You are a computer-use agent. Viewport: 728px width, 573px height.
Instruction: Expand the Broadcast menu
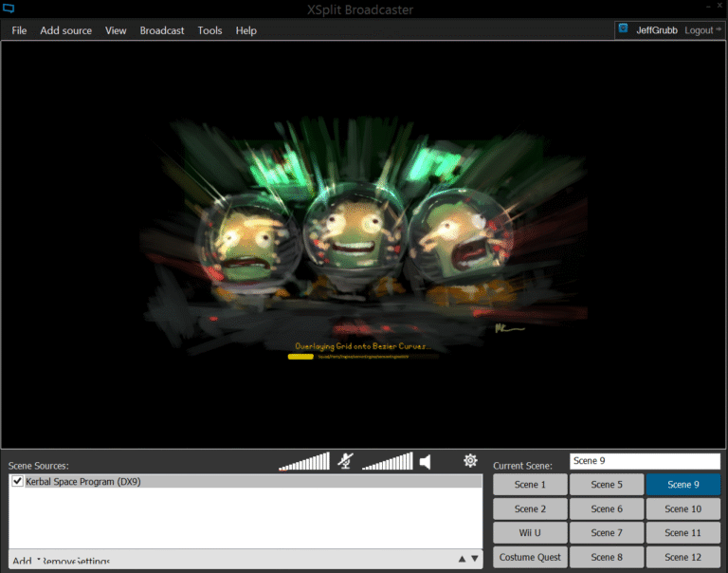pos(162,30)
